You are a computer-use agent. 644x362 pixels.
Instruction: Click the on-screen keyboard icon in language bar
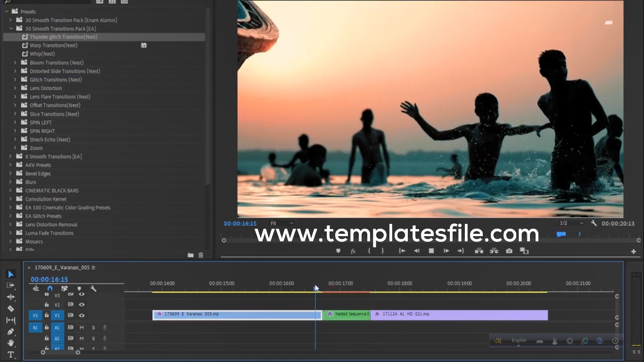(540, 341)
